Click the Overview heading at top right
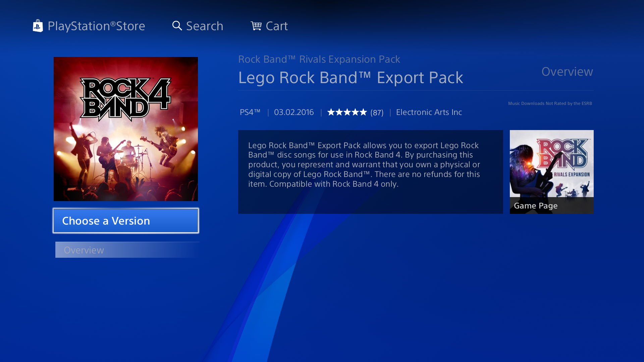Image resolution: width=644 pixels, height=362 pixels. pyautogui.click(x=567, y=71)
